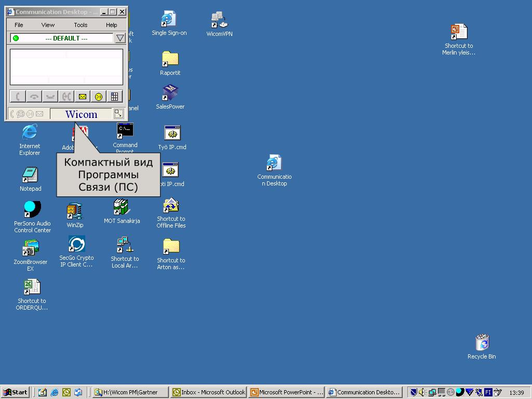
Task: Select the Command Prompt desktop shortcut
Action: point(125,137)
